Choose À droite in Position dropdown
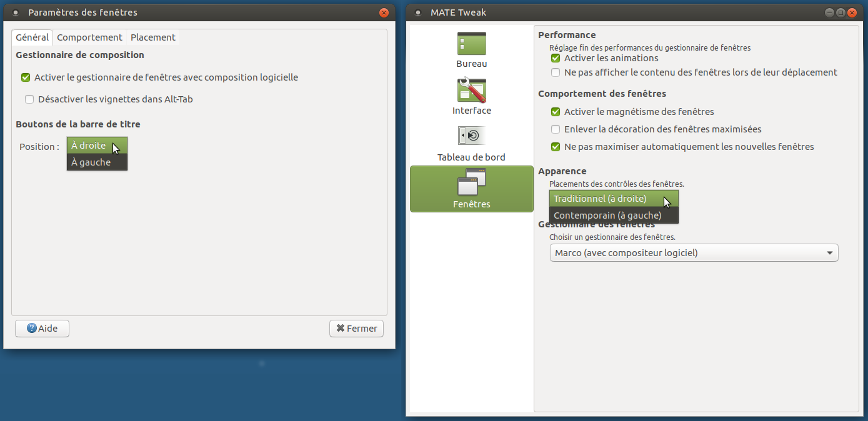 pyautogui.click(x=97, y=146)
